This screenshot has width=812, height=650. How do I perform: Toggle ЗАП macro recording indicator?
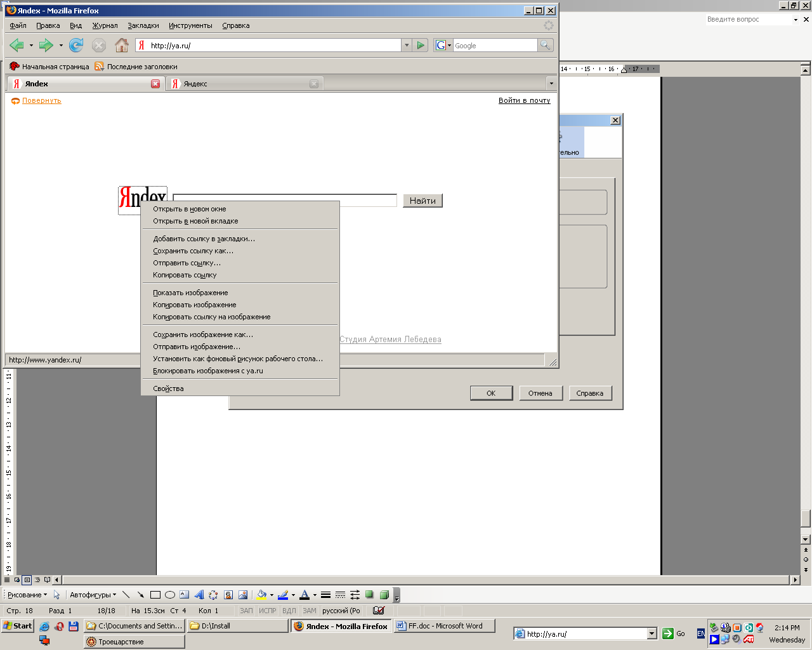[246, 611]
